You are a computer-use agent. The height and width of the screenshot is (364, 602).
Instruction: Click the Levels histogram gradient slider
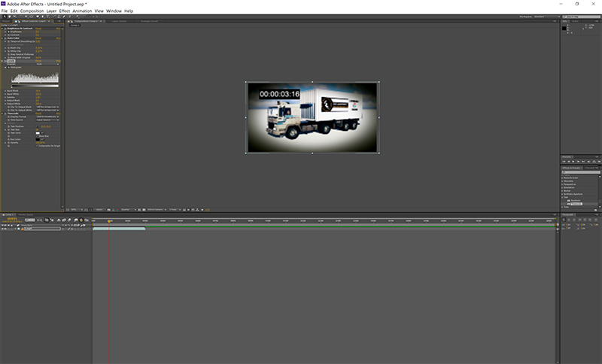click(x=35, y=86)
